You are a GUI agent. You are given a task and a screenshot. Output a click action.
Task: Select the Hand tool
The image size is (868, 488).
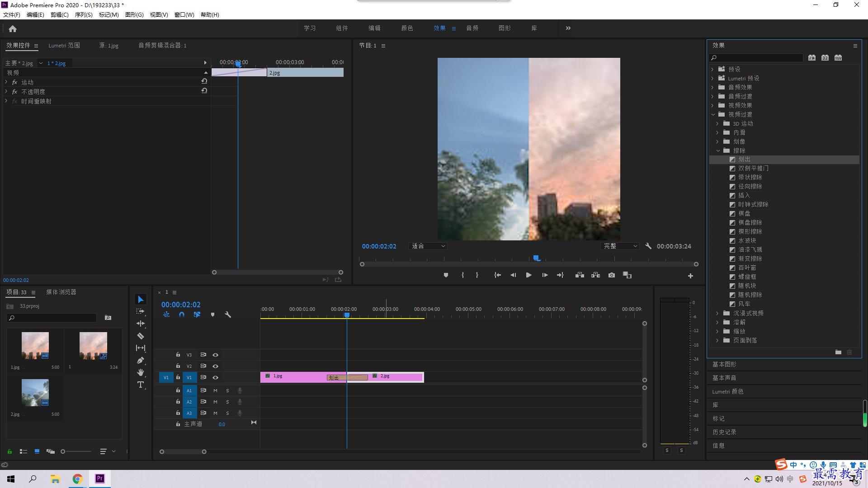click(141, 372)
